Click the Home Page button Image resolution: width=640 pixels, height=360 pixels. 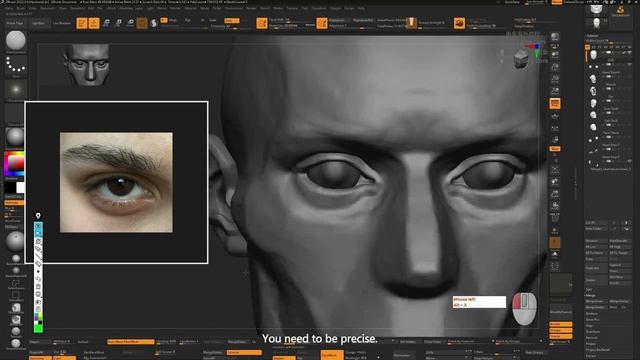pos(15,23)
